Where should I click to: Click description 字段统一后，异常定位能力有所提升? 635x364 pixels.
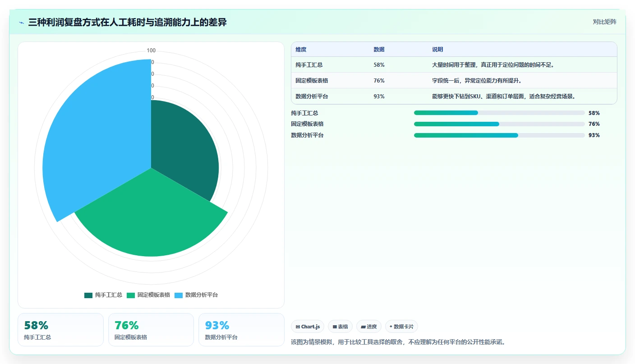click(x=477, y=81)
